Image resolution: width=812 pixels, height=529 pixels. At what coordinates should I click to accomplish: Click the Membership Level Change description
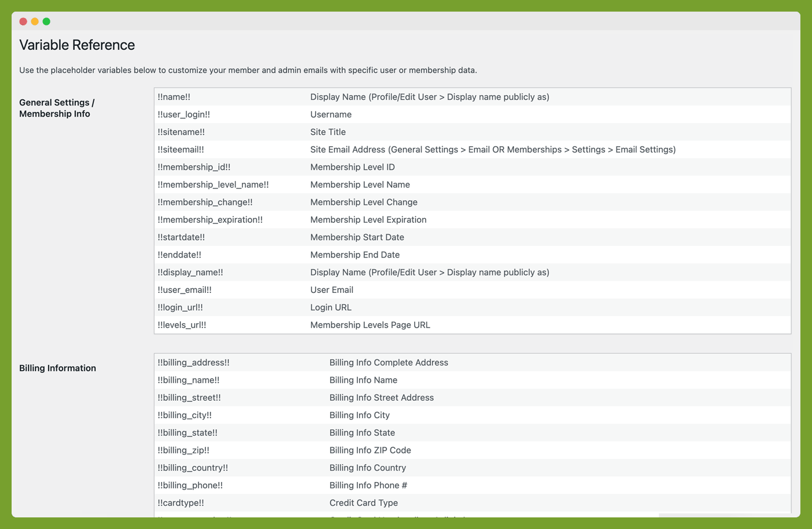tap(364, 202)
